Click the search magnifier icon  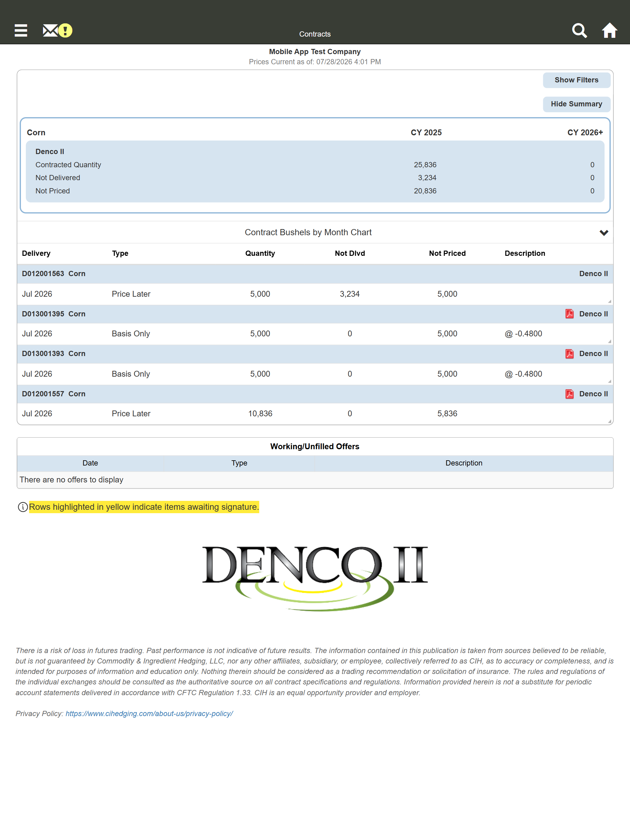[x=580, y=30]
